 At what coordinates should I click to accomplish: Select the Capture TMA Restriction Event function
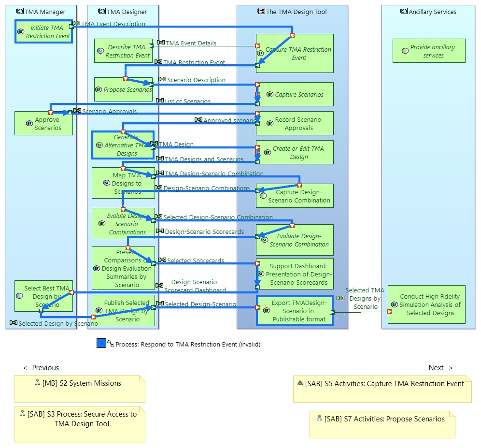pos(295,54)
